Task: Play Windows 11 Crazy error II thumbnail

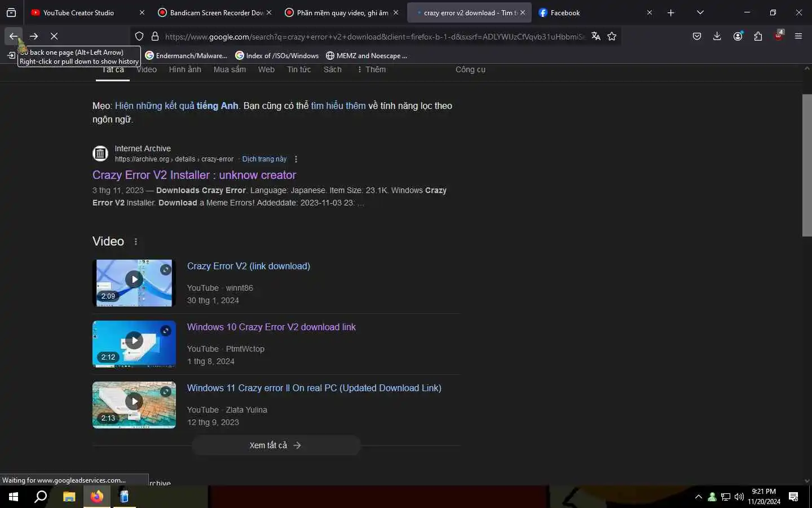Action: tap(134, 405)
